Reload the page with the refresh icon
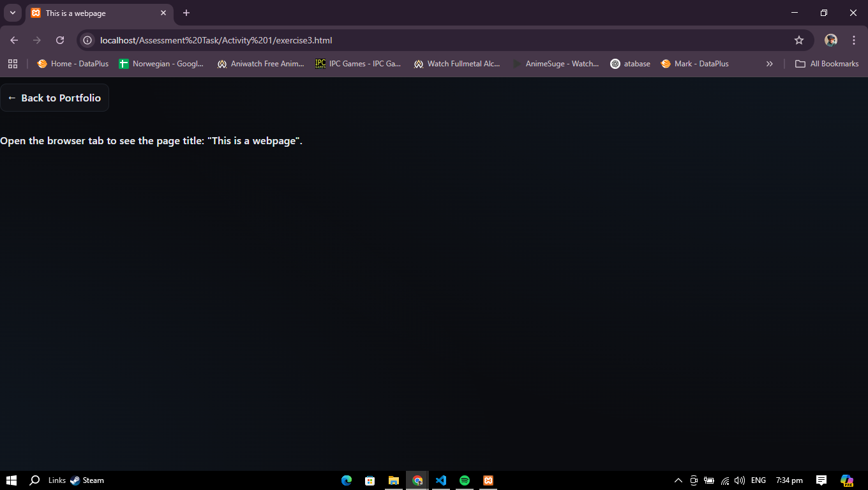Screen dimensions: 868x490 click(60, 40)
